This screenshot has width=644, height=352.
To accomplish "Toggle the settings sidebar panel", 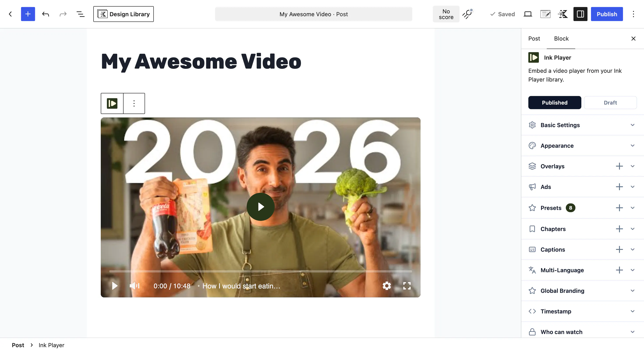I will 580,14.
